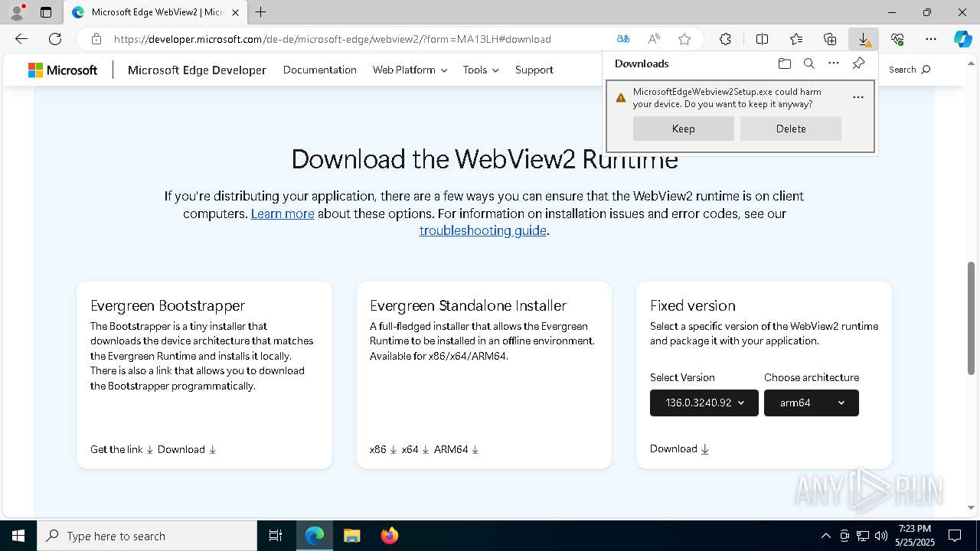980x551 pixels.
Task: Open Browser essentials icon
Action: (x=897, y=39)
